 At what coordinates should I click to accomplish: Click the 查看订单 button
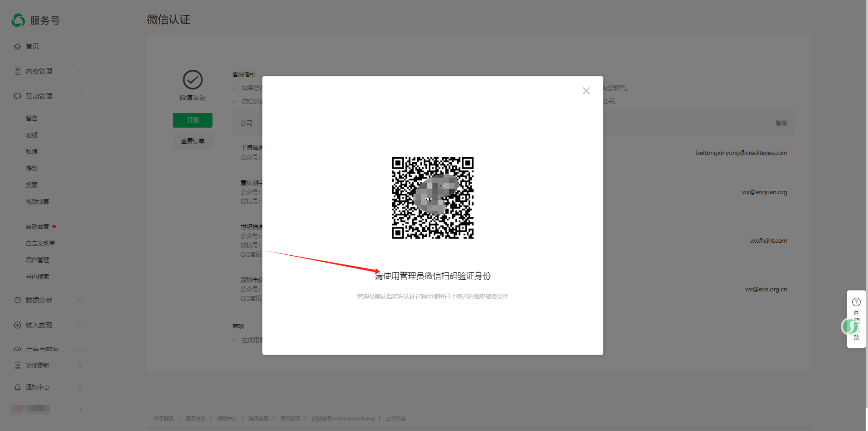coord(193,141)
